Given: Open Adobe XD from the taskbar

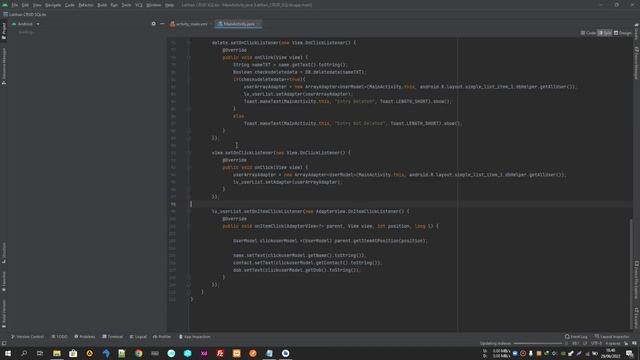Looking at the screenshot, I should [x=204, y=353].
